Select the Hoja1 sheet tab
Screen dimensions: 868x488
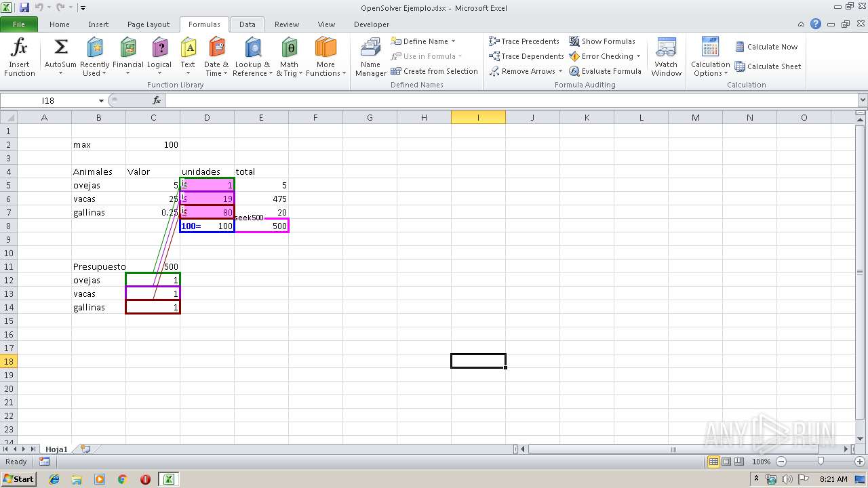(57, 449)
